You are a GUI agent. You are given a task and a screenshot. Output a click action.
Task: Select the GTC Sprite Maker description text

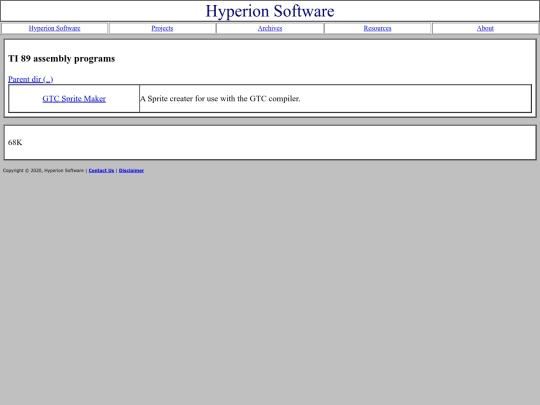(220, 98)
